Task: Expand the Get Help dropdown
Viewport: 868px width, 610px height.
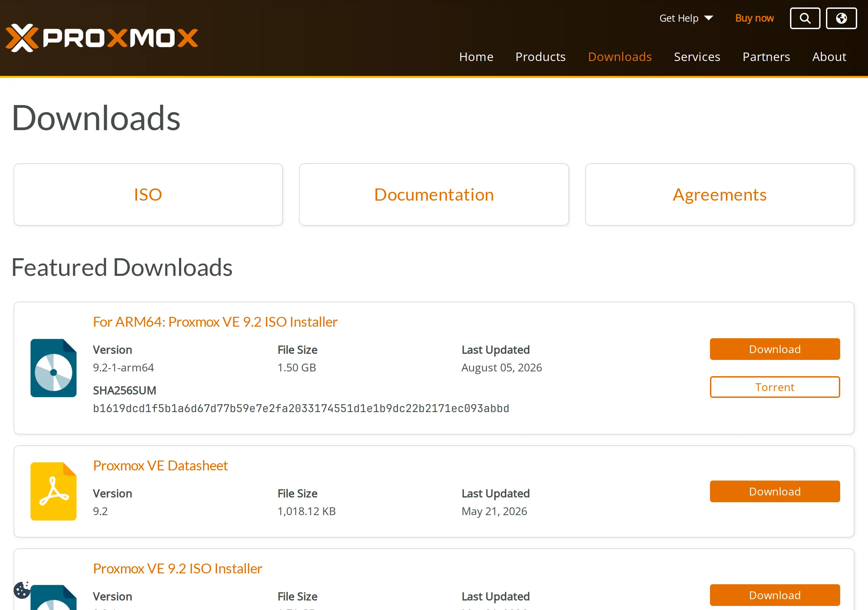Action: point(686,18)
